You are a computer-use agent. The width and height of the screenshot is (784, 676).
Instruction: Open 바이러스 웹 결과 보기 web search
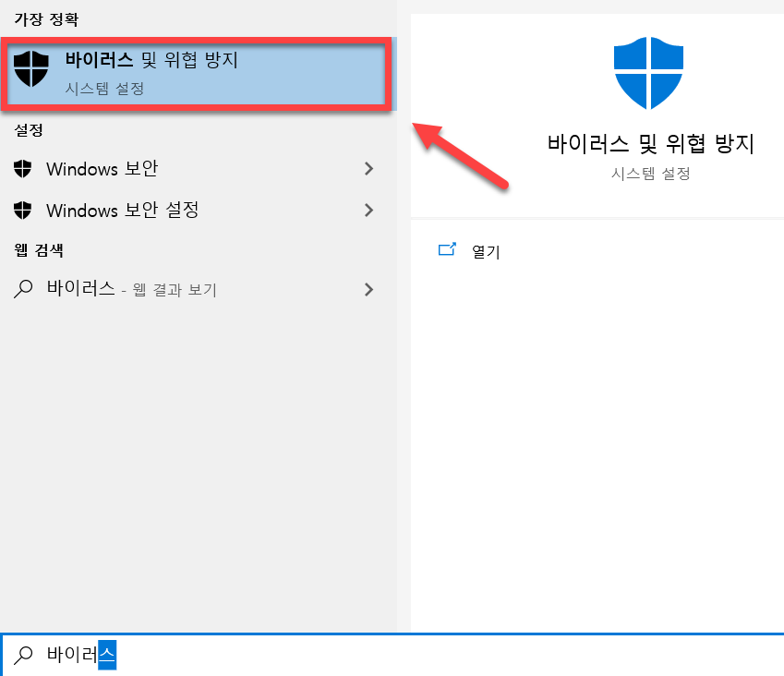point(198,289)
